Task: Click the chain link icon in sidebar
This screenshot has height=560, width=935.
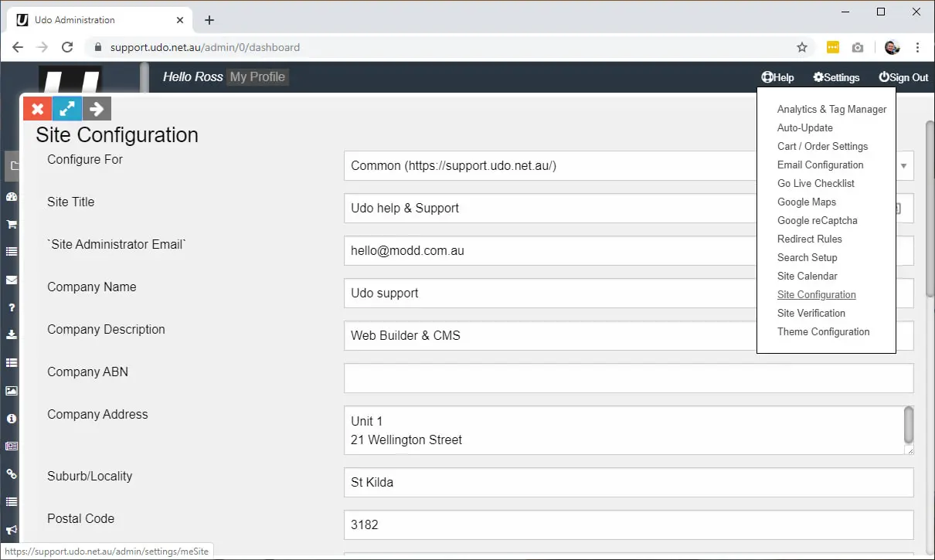Action: coord(12,473)
